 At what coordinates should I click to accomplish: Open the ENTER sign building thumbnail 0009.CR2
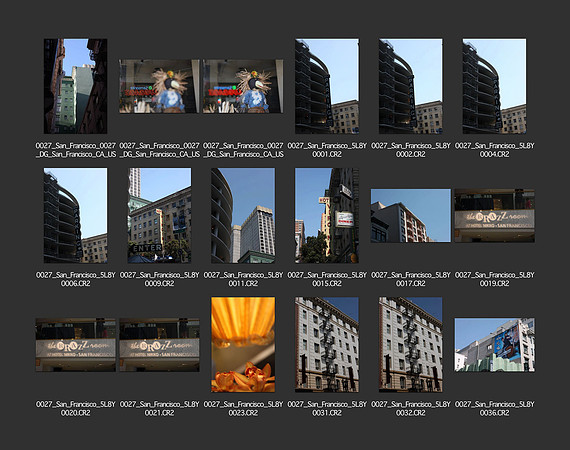[159, 215]
